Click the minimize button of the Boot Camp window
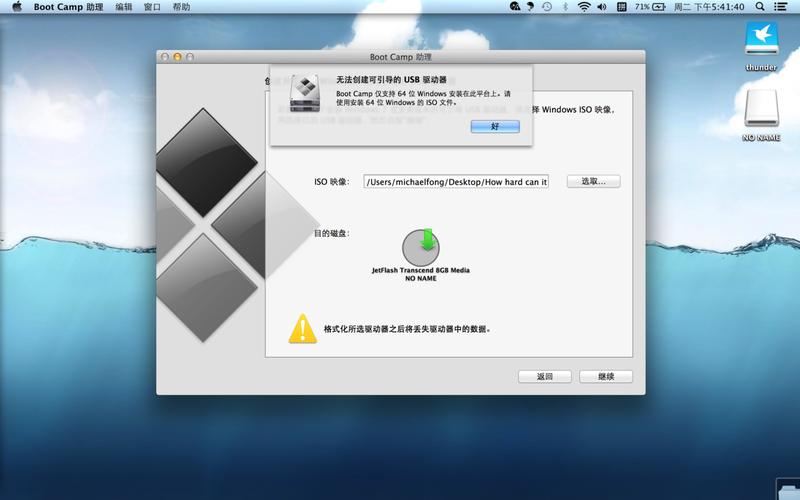 coord(177,57)
